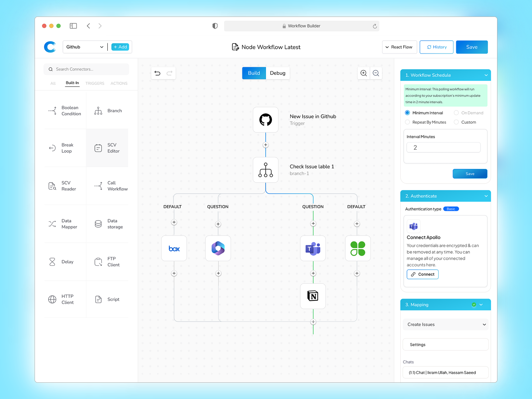Zoom out of the workflow canvas
Image resolution: width=532 pixels, height=399 pixels.
click(376, 73)
